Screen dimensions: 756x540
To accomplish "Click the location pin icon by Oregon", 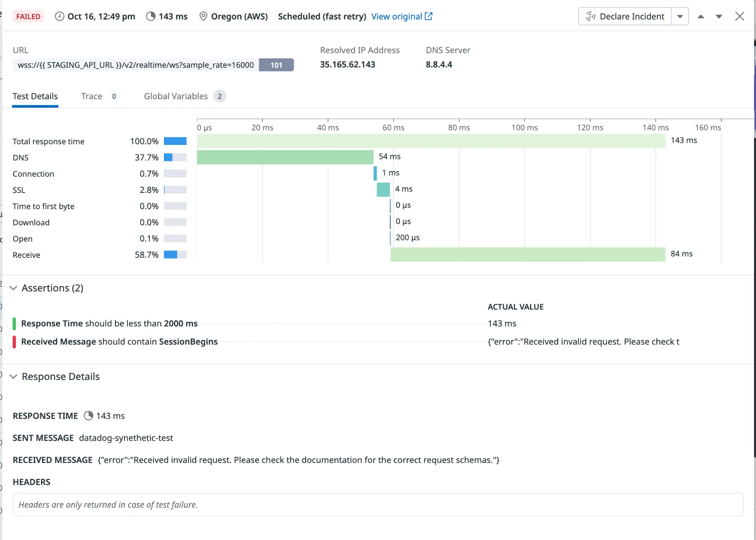I will [203, 17].
